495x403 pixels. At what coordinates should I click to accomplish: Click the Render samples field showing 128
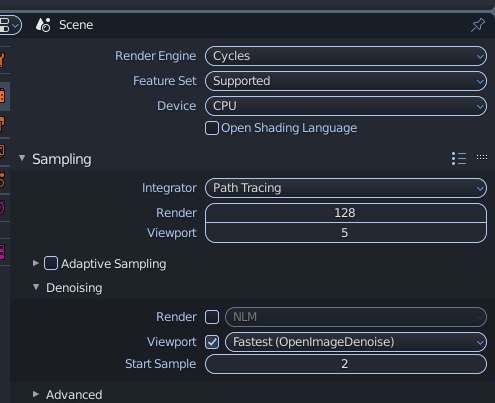click(x=346, y=213)
